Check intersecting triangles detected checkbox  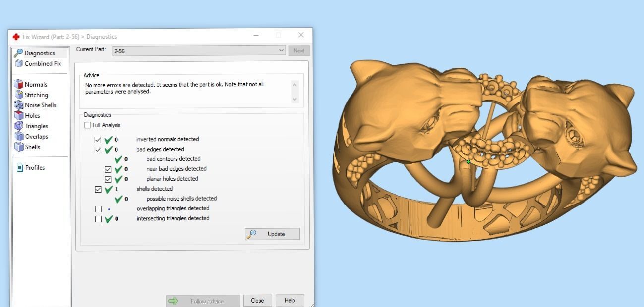coord(98,218)
